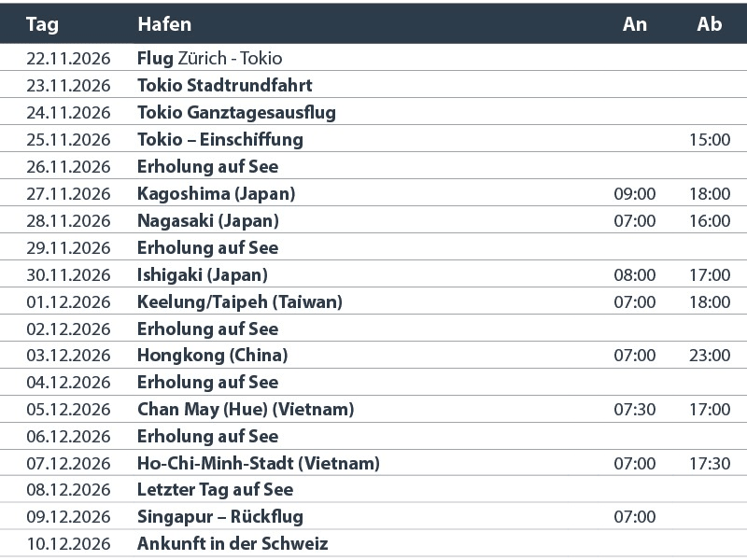Click the 'Tag' column header

[x=42, y=24]
